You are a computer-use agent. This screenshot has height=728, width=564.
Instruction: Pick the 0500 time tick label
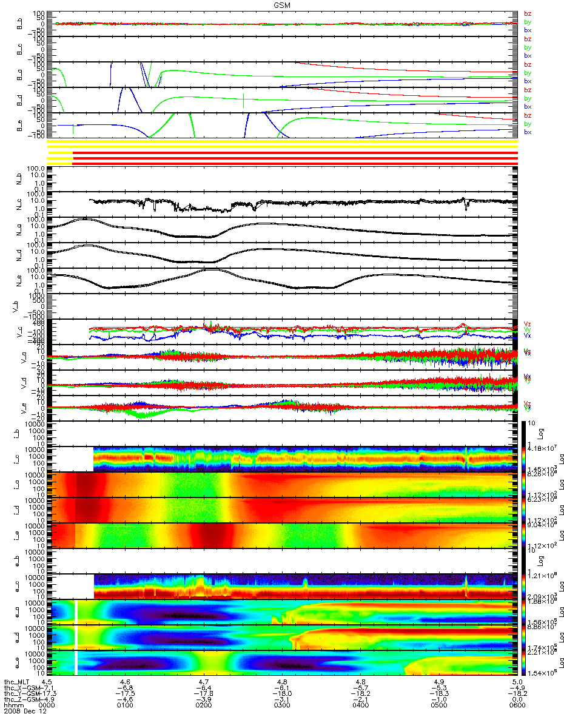coord(438,706)
